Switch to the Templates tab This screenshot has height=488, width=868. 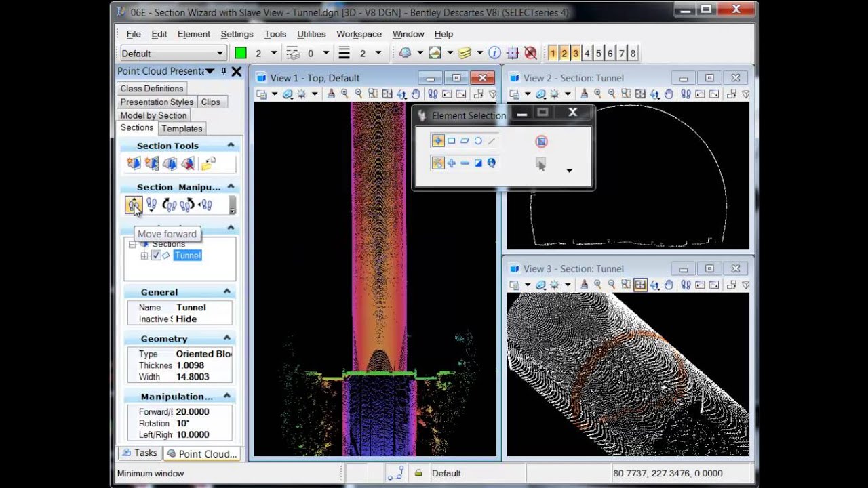pos(182,129)
